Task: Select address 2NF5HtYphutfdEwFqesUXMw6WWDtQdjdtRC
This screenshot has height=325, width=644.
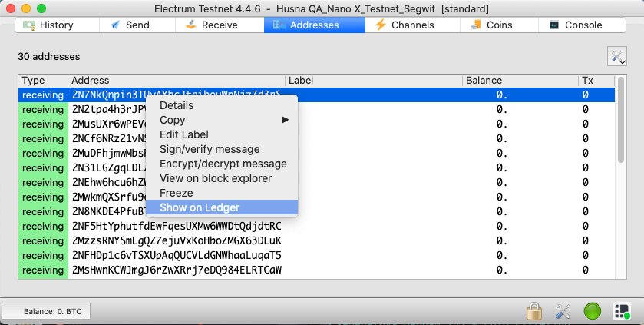Action: (x=177, y=227)
